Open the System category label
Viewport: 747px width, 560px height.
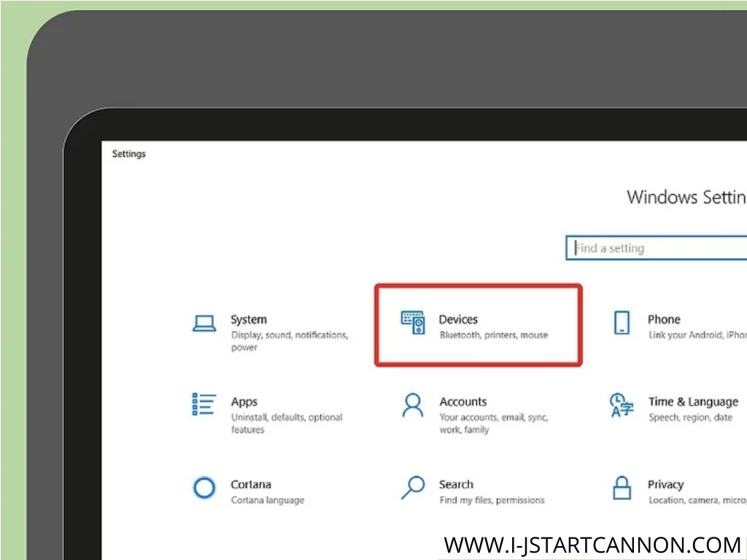(249, 319)
